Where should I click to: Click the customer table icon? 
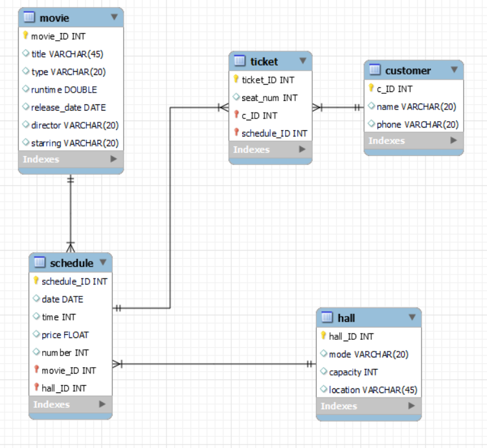point(374,69)
